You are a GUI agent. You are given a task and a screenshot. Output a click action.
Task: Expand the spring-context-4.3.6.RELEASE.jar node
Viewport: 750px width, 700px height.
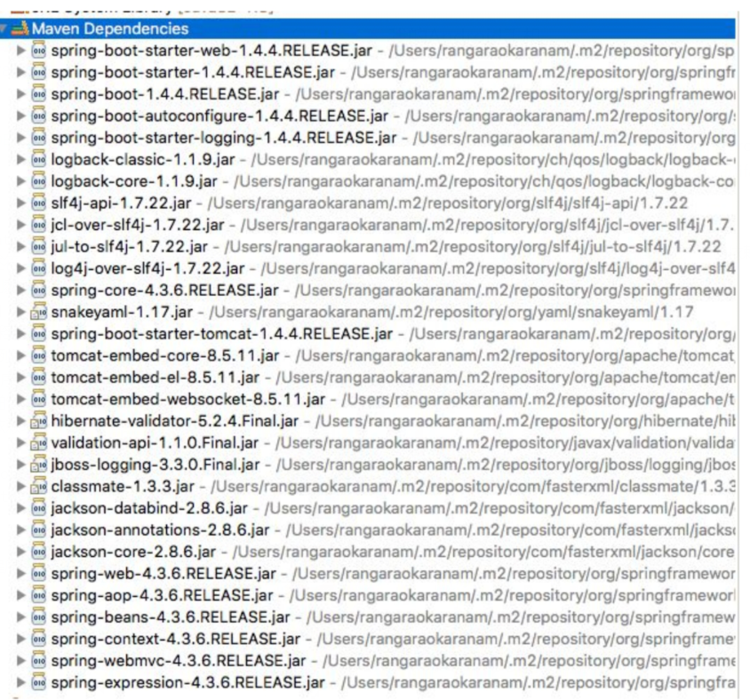tap(20, 639)
